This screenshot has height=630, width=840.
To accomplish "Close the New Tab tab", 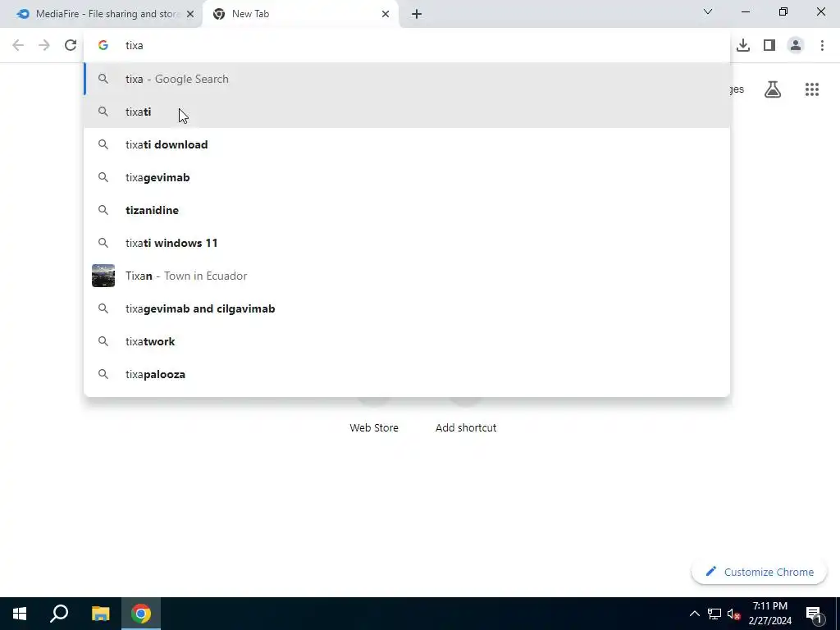I will (x=386, y=14).
